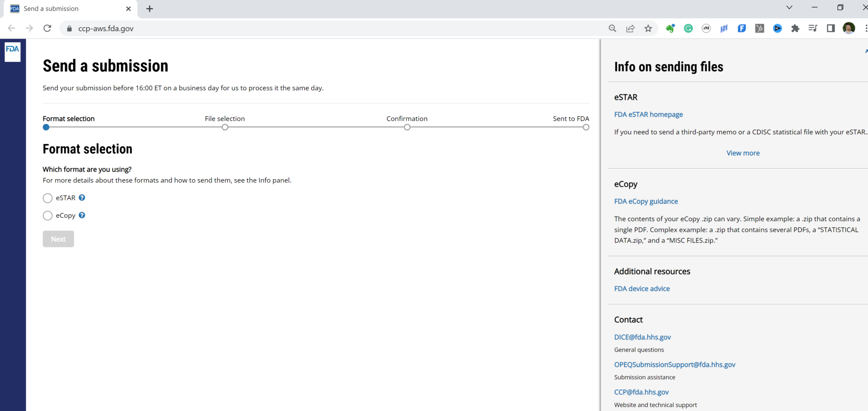Expand eSTAR info with View more
868x411 pixels.
click(743, 153)
